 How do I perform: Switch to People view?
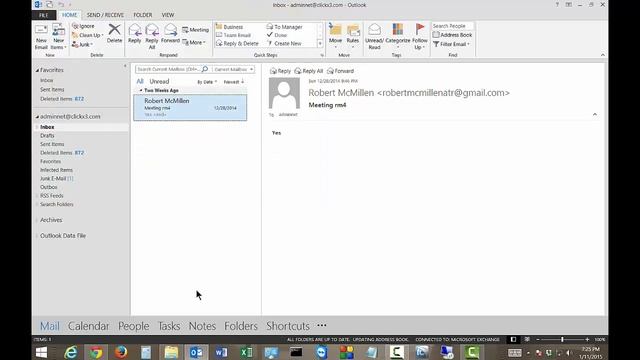point(133,326)
